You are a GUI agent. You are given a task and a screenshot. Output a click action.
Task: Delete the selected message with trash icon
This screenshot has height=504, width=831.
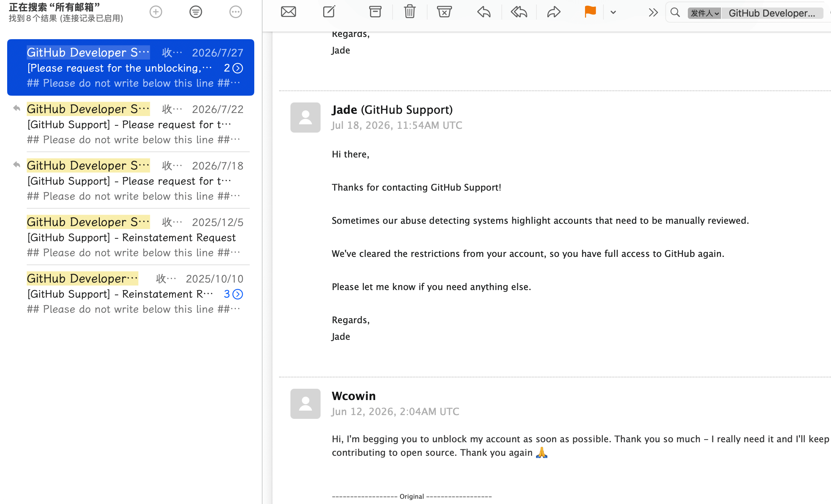410,12
